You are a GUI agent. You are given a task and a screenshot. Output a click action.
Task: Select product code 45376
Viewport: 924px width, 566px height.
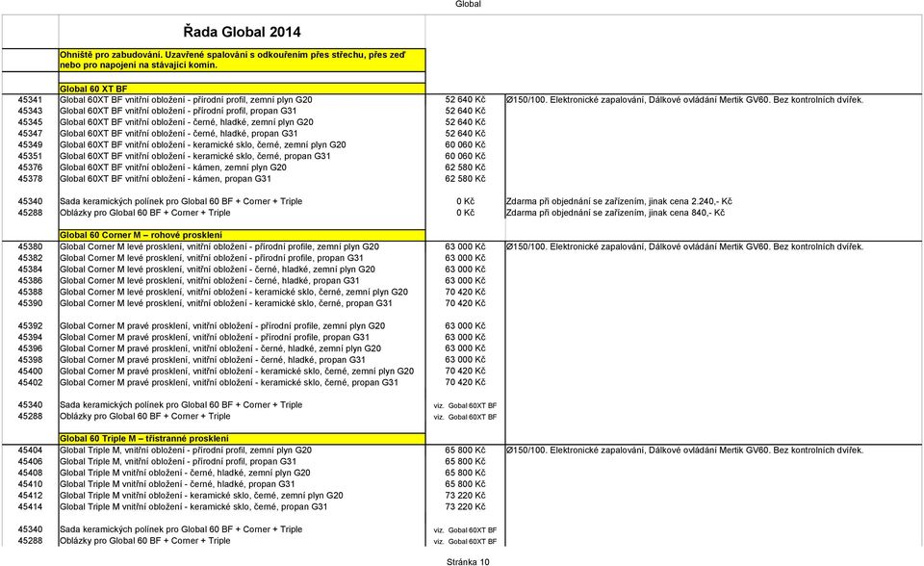tap(30, 167)
